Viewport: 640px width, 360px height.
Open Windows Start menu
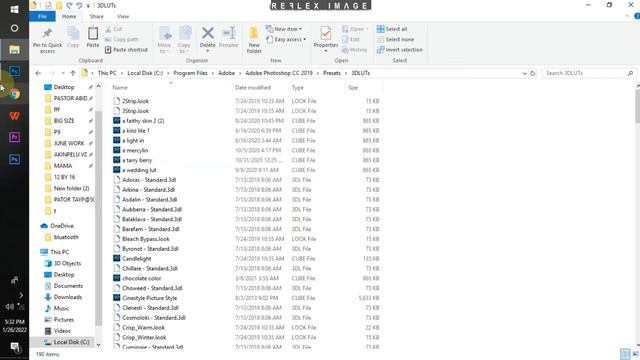(x=14, y=9)
